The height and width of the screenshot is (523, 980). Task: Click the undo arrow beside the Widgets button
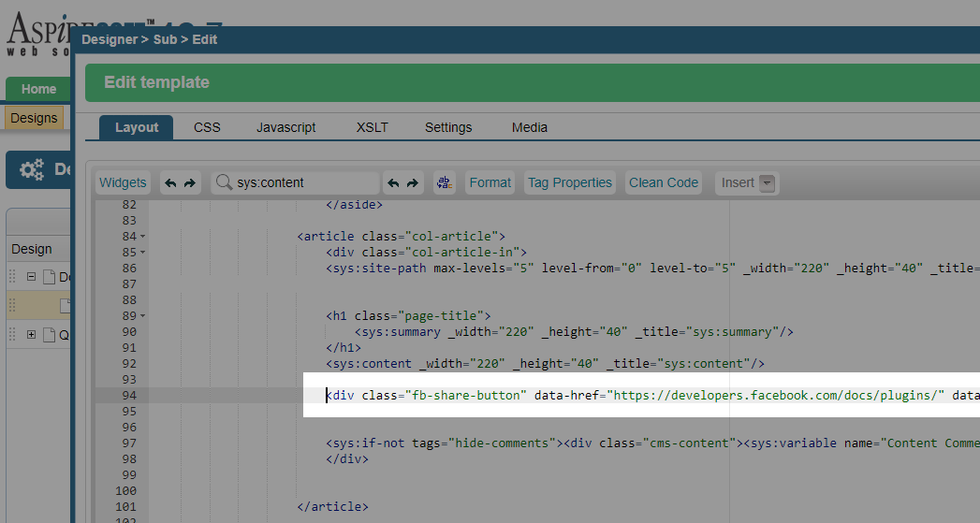click(x=170, y=183)
